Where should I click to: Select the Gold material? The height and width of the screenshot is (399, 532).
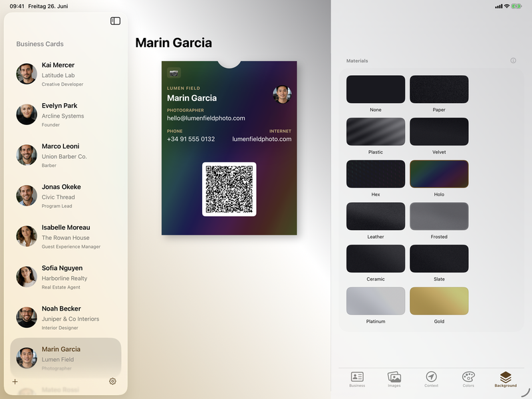(x=439, y=301)
